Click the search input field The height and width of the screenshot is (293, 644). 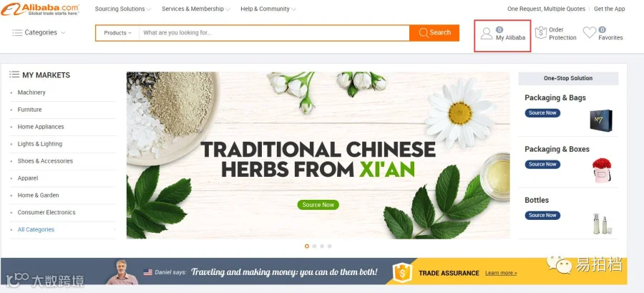coord(274,33)
